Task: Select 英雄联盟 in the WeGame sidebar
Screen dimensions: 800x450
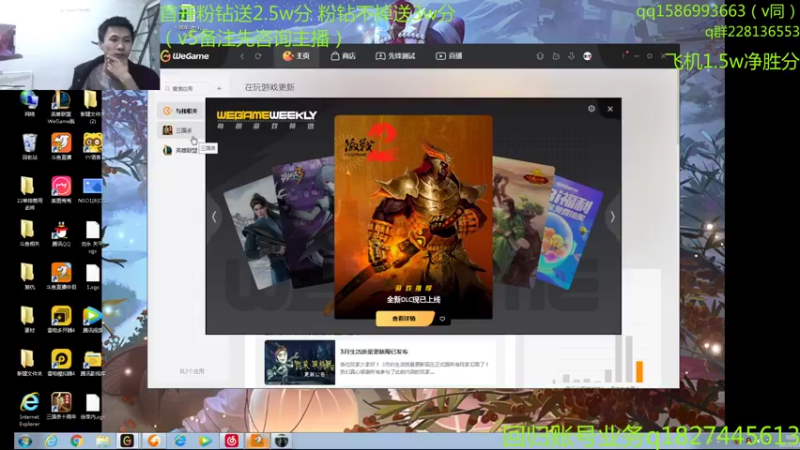Action: 180,151
